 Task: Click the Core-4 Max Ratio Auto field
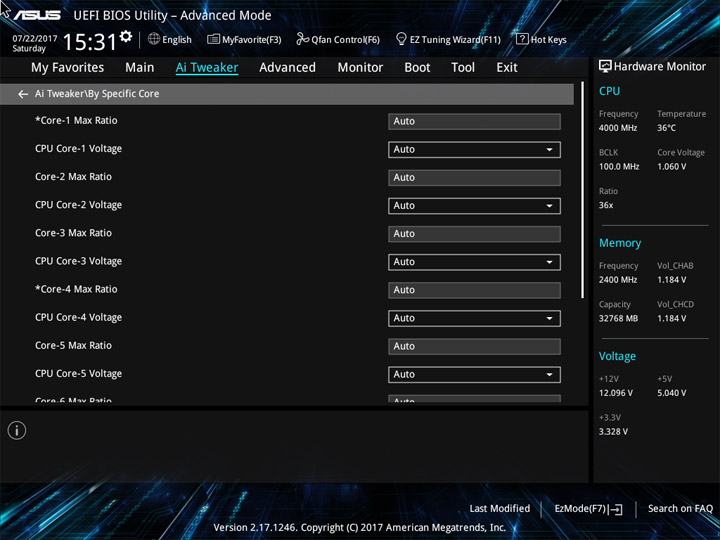coord(474,290)
